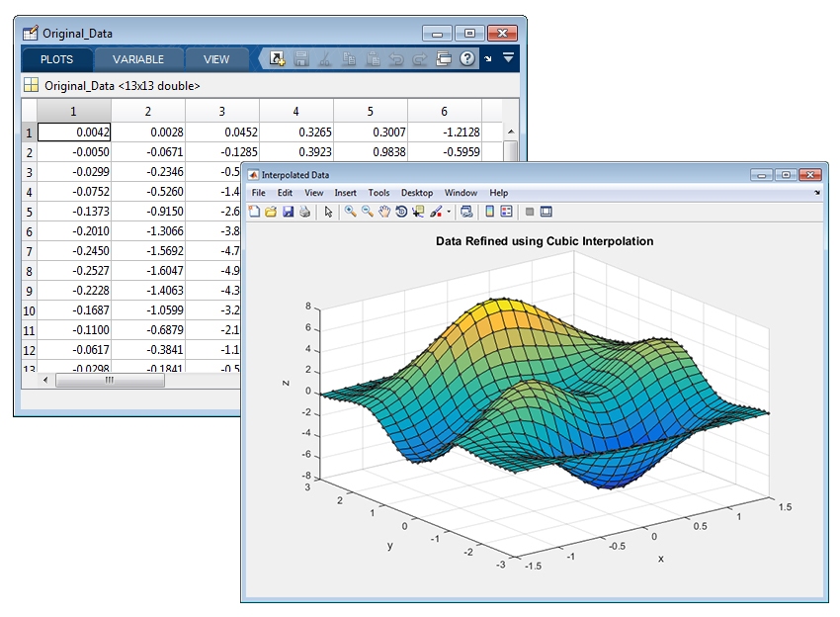This screenshot has width=840, height=617.
Task: Toggle the Brush data selection tool
Action: pos(436,211)
